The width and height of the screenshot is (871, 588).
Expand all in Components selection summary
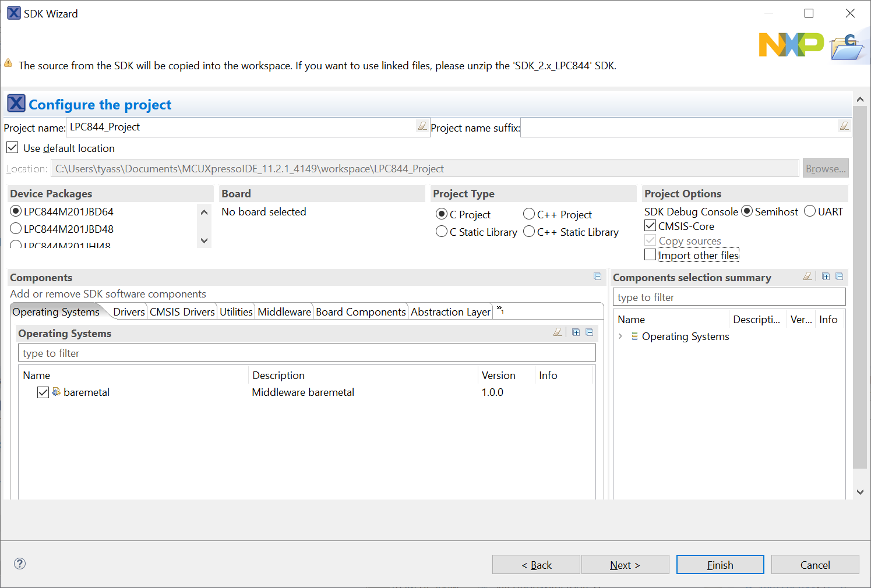826,277
